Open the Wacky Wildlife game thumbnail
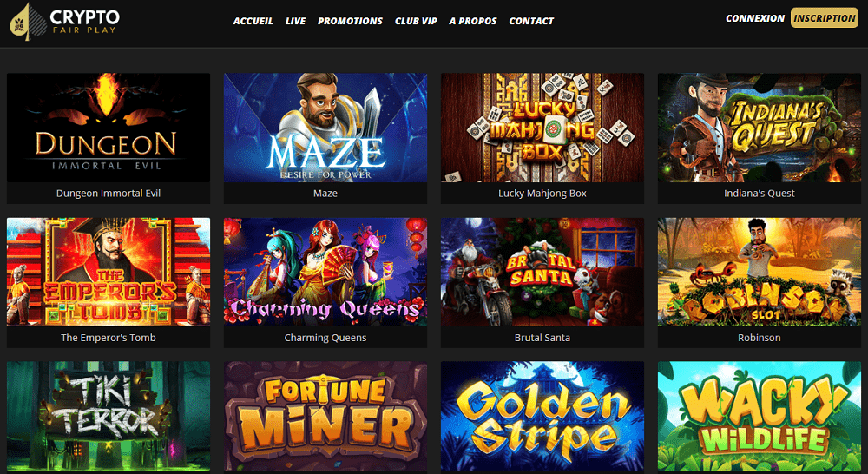This screenshot has width=868, height=474. [x=759, y=417]
